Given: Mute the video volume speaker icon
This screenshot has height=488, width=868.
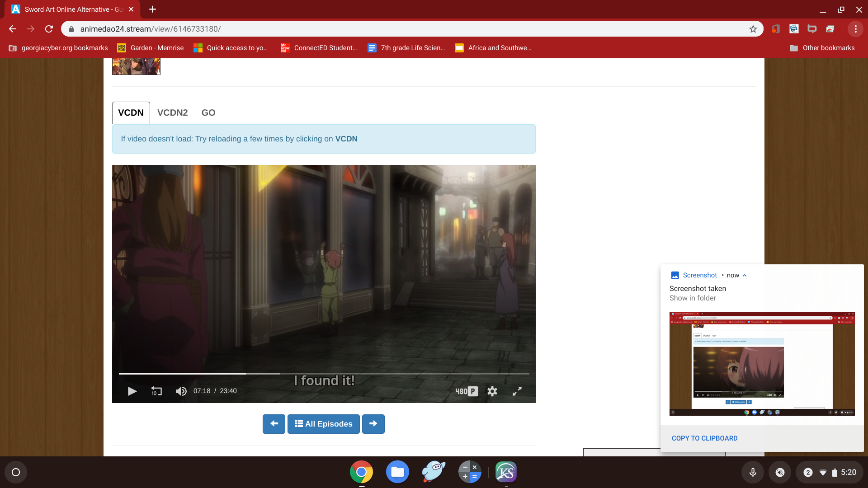Looking at the screenshot, I should 181,391.
